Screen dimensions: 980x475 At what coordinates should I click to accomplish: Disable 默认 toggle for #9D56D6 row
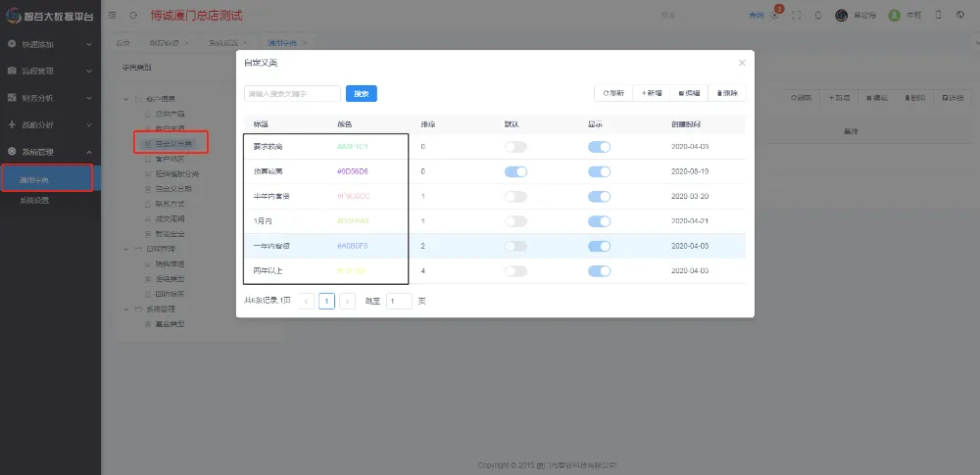click(x=515, y=171)
